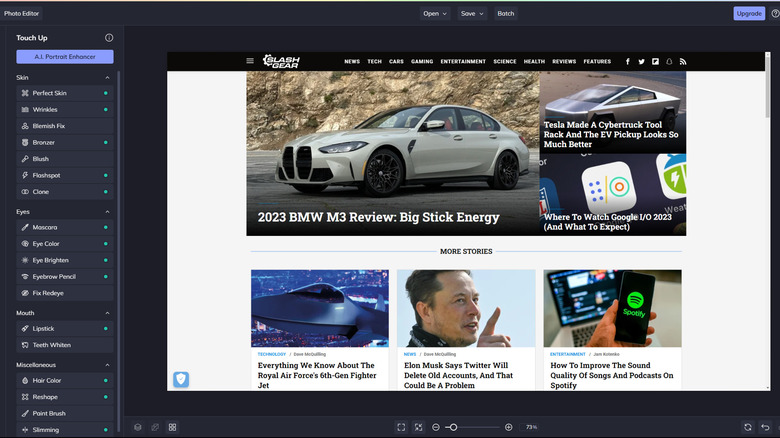Choose the Eye Brighten tool
780x438 pixels.
point(51,260)
